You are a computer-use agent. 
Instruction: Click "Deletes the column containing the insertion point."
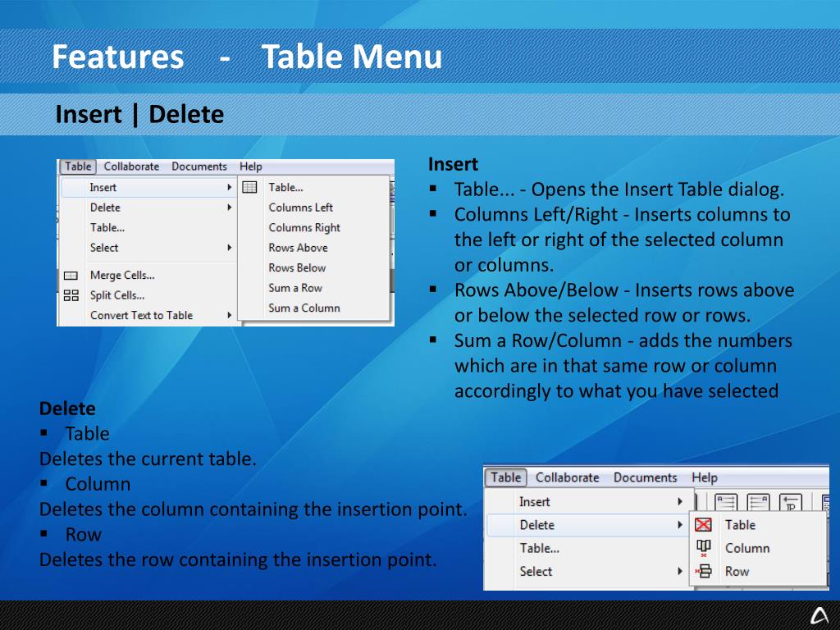[x=253, y=509]
